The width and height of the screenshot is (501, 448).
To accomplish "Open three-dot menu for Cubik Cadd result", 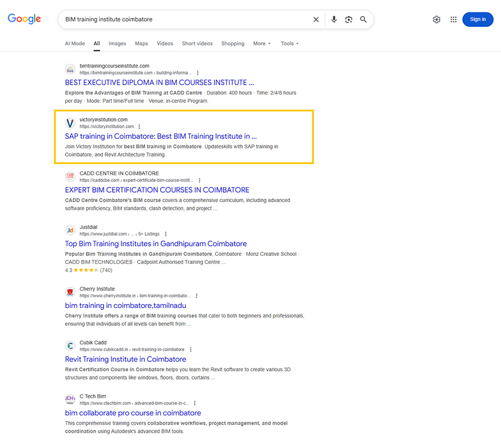I will [190, 349].
